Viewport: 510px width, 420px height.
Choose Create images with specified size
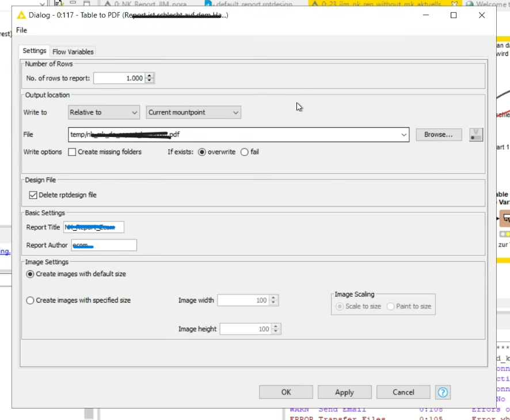pos(30,300)
